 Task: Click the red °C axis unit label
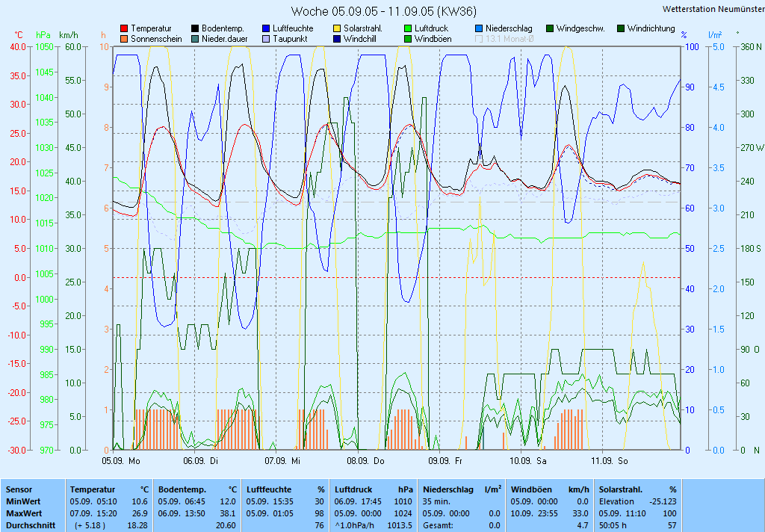point(19,35)
